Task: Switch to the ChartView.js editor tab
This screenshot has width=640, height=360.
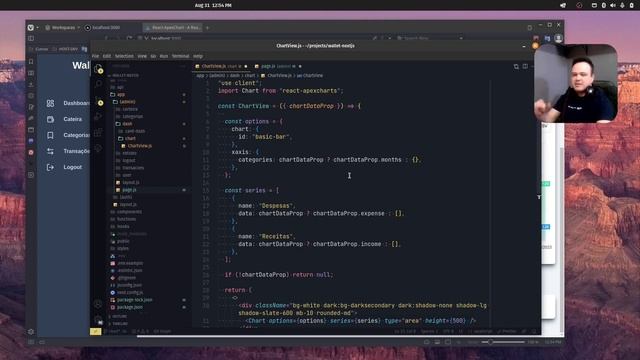Action: coord(221,66)
